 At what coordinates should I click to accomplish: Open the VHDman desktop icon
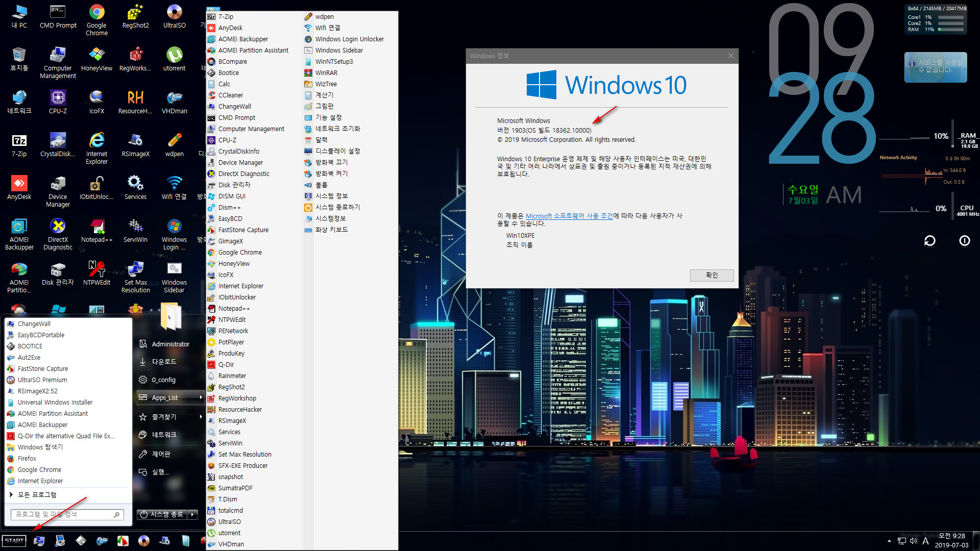pos(174,103)
